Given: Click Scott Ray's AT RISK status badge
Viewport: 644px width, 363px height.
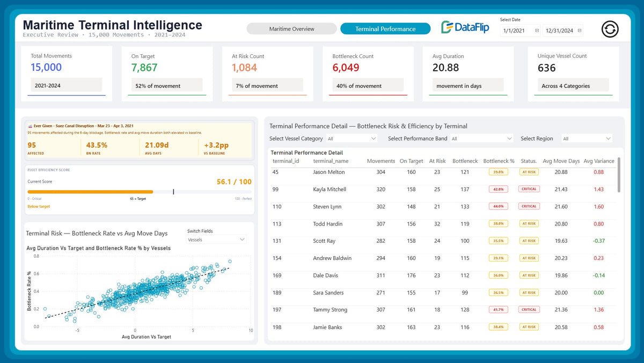Looking at the screenshot, I should point(529,241).
